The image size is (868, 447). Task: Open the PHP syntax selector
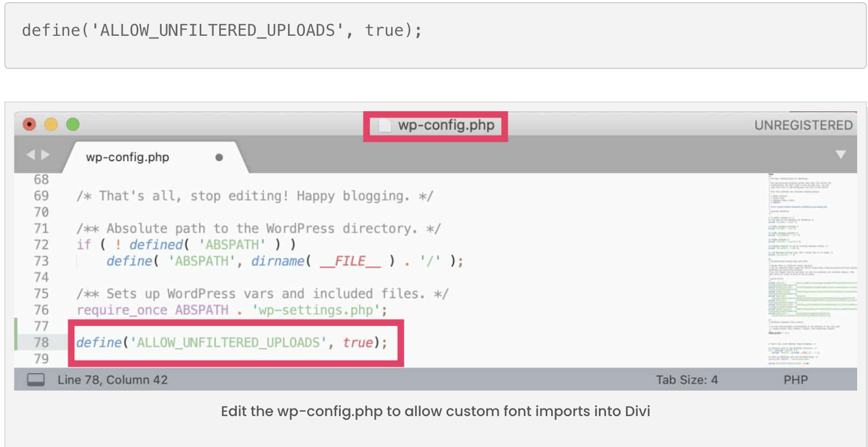795,380
